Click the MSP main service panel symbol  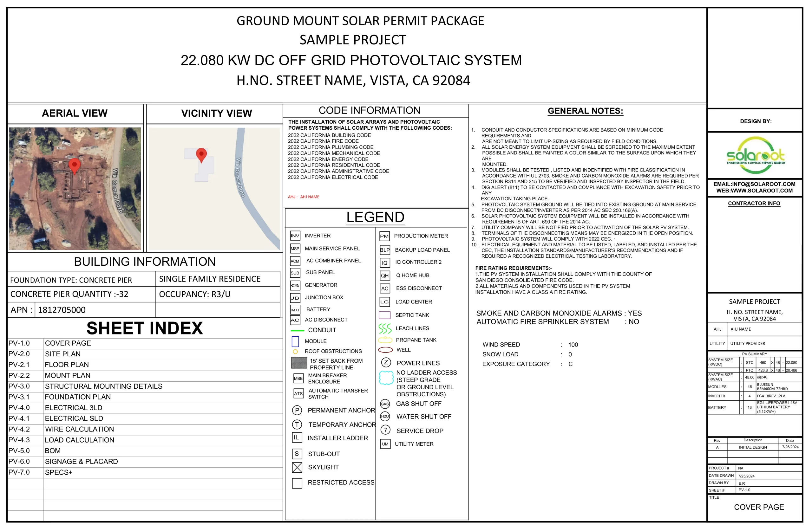pos(295,249)
